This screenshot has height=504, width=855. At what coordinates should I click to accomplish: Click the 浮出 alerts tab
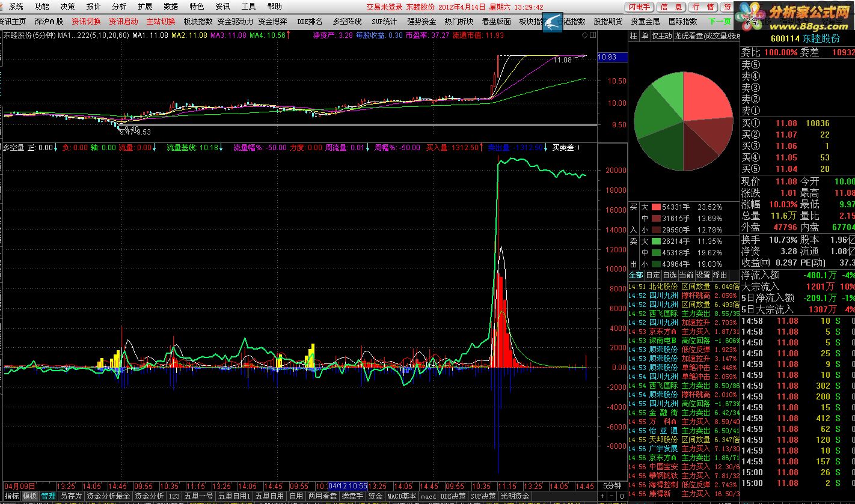(720, 275)
